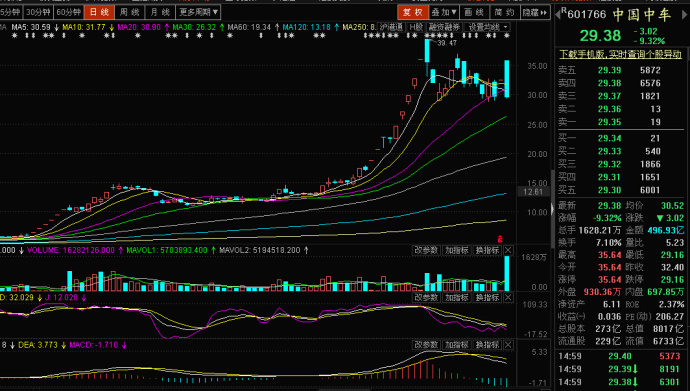Click the DEA: 3.773 label

tap(38, 345)
